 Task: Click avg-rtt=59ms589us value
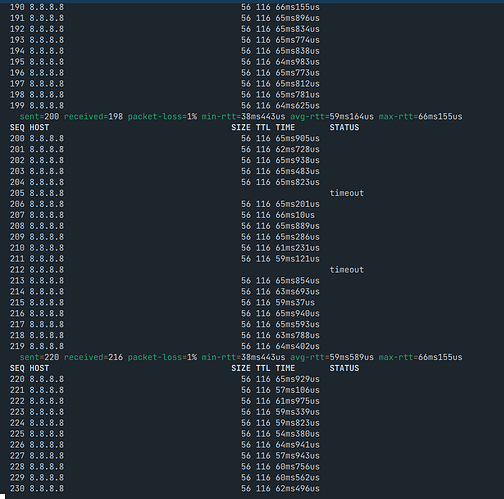[332, 357]
